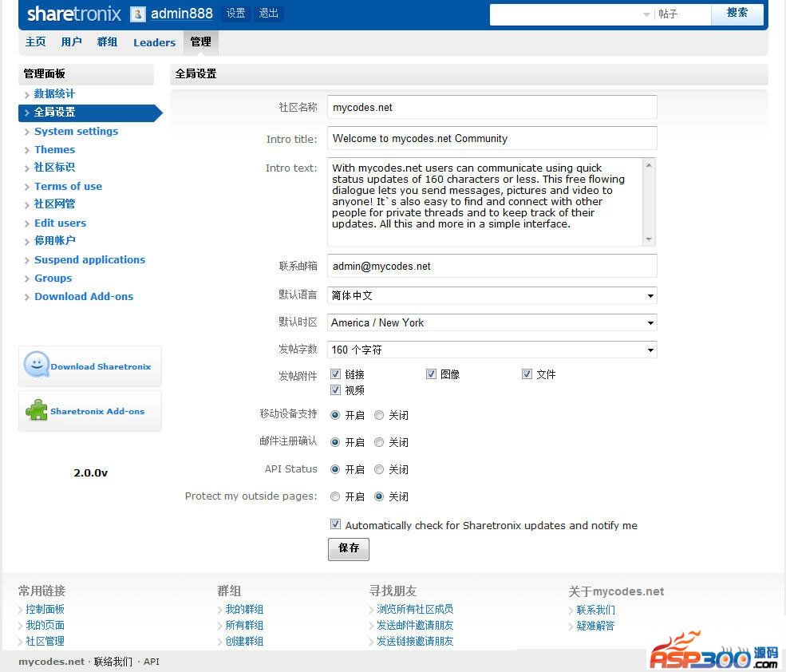Toggle automatic Sharetronix updates check
The height and width of the screenshot is (672, 786).
335,524
